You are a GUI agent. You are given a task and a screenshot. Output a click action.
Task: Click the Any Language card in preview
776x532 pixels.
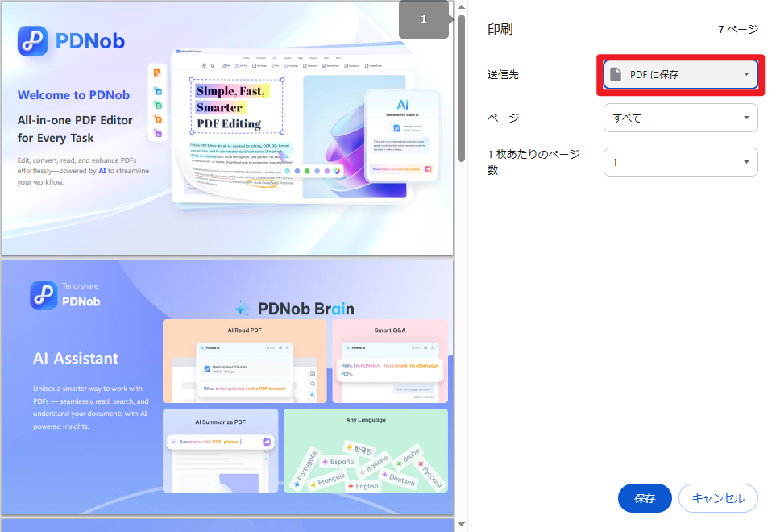click(x=366, y=451)
